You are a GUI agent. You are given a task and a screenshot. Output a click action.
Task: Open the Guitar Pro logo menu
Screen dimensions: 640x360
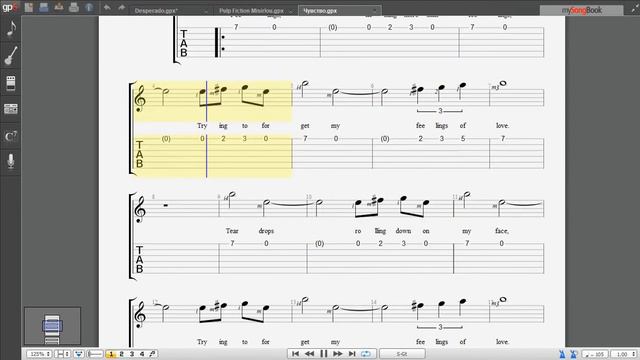(x=9, y=7)
